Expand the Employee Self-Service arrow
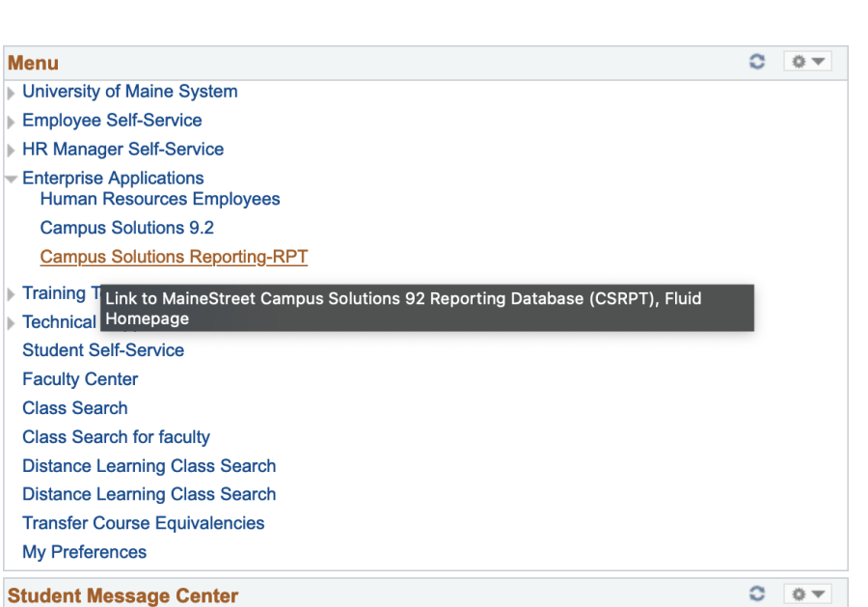The width and height of the screenshot is (868, 607). (x=11, y=122)
